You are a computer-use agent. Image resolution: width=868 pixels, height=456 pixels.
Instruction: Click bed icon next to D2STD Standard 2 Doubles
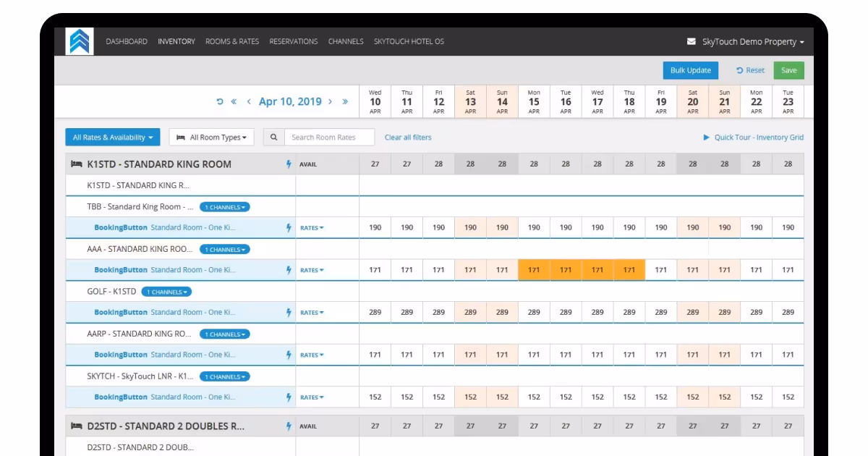[76, 426]
